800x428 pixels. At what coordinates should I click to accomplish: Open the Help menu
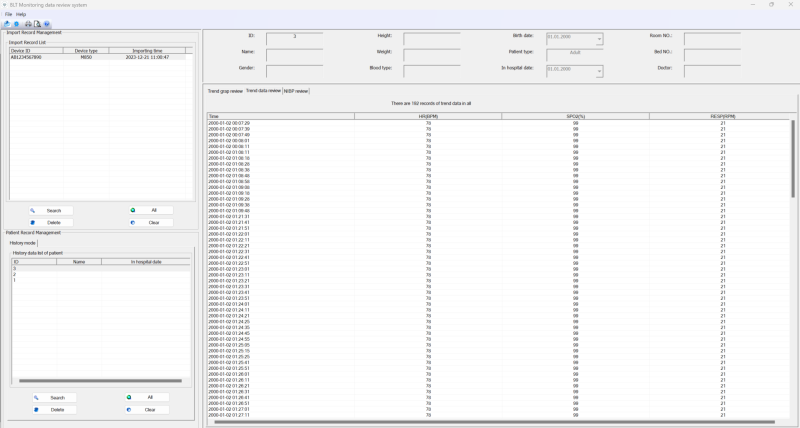point(21,14)
